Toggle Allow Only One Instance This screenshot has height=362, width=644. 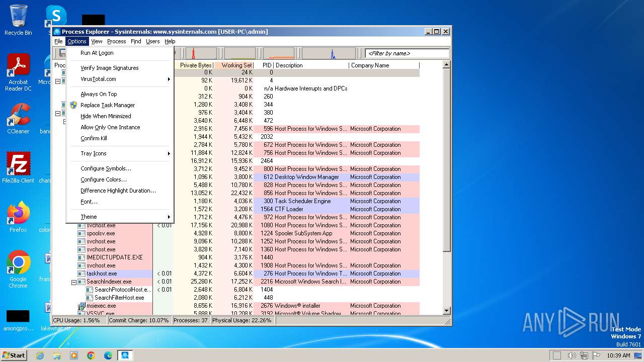click(120, 127)
